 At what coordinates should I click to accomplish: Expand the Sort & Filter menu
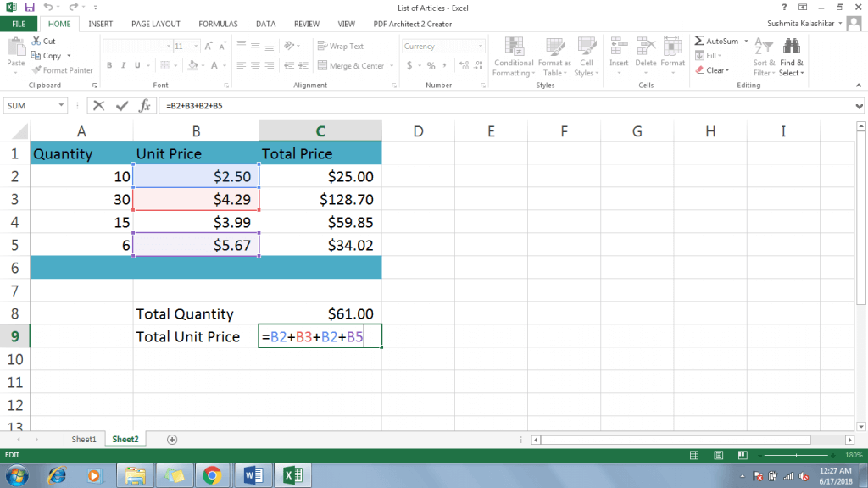pos(763,56)
